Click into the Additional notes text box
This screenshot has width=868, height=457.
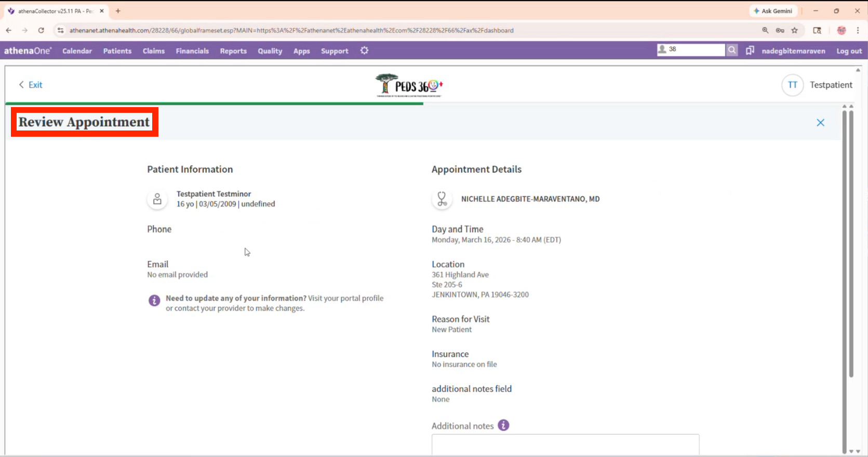coord(565,445)
